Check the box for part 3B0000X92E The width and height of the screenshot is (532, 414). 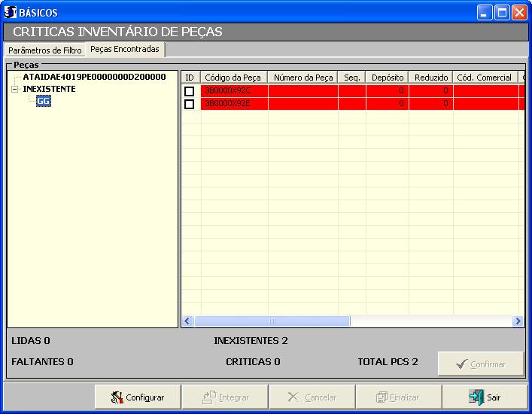coord(190,104)
